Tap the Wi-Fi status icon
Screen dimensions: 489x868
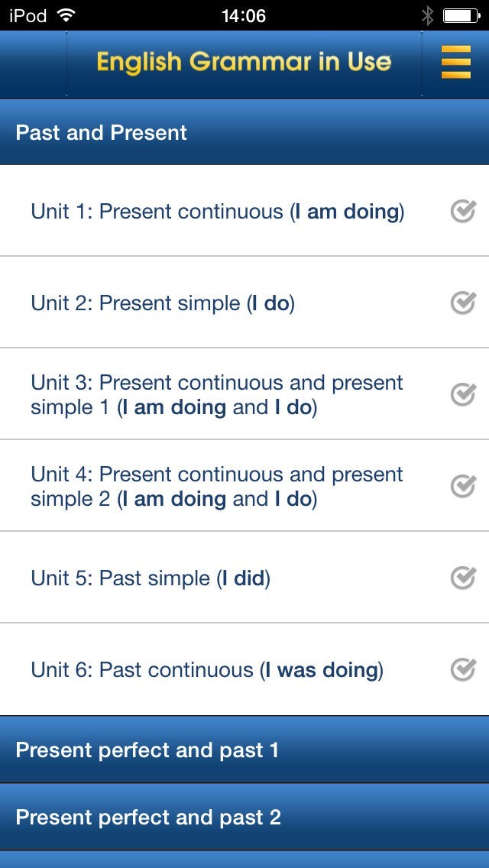66,15
